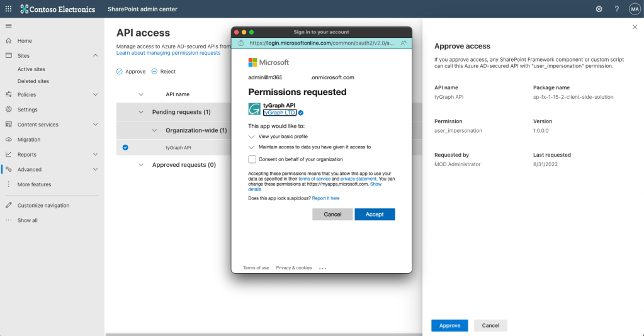Expand the Advanced navigation group
The image size is (644, 336).
tap(95, 169)
